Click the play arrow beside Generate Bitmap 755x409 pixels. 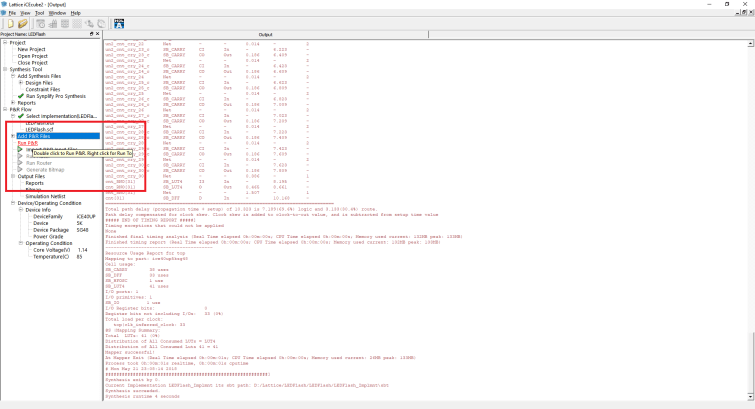21,169
